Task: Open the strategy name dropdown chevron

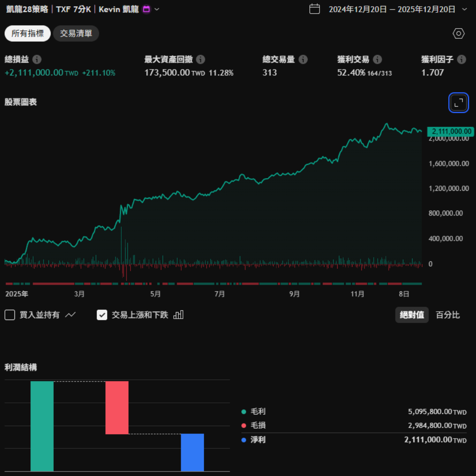Action: [157, 9]
